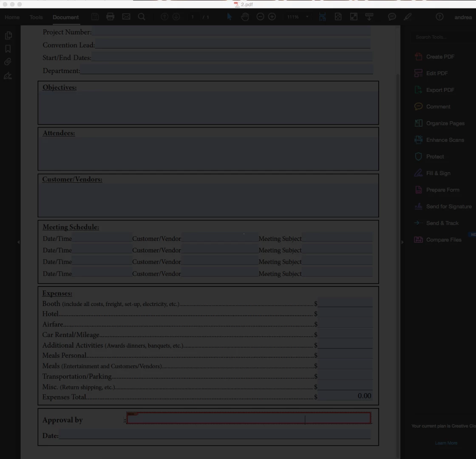This screenshot has width=476, height=459.
Task: Collapse the right tools pane arrow
Action: tap(402, 242)
